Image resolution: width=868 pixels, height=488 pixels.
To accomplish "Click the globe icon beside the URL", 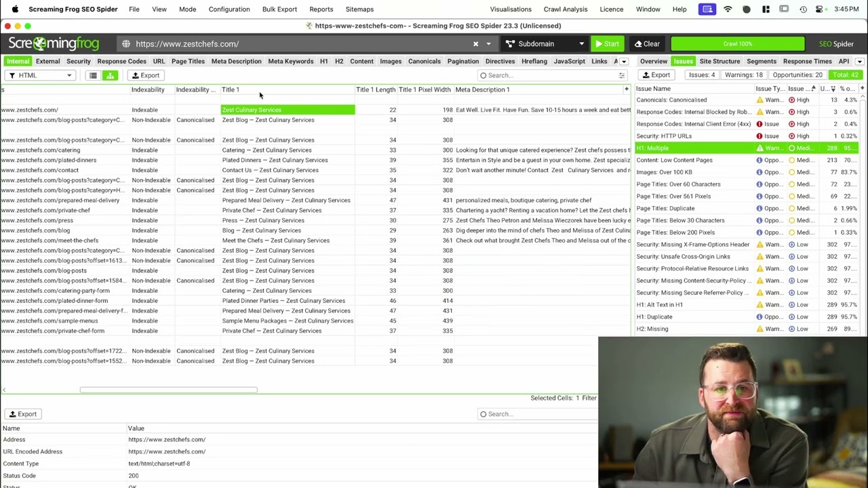I will click(126, 44).
